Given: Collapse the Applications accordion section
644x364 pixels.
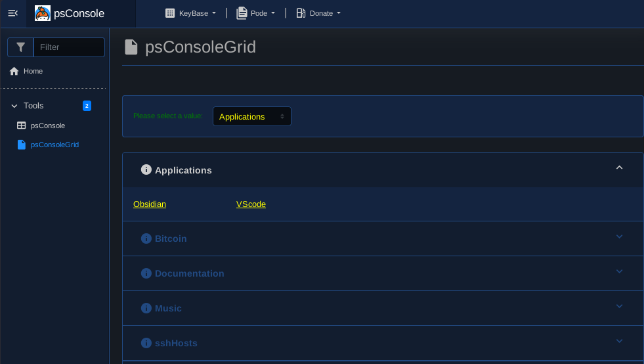Looking at the screenshot, I should click(x=618, y=168).
